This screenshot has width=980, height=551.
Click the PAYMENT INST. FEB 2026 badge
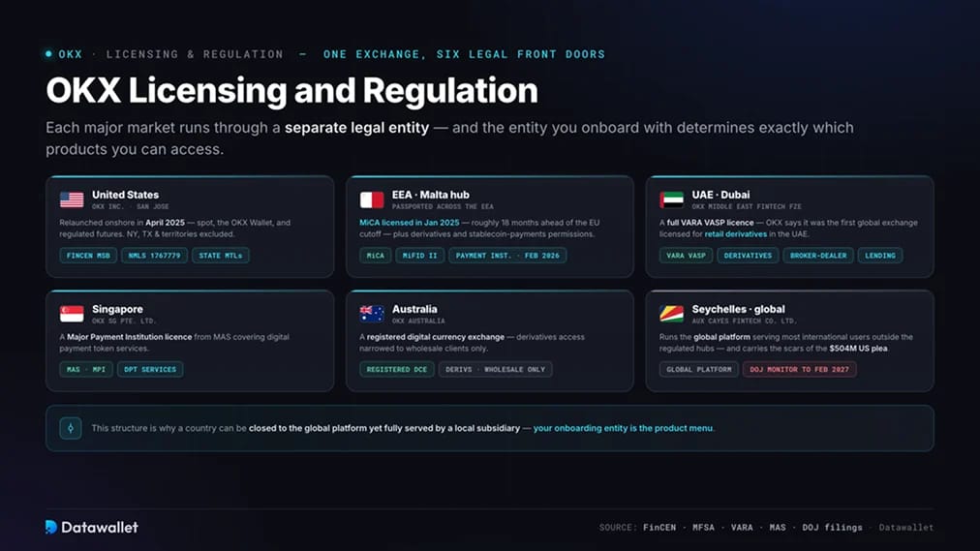tap(507, 256)
